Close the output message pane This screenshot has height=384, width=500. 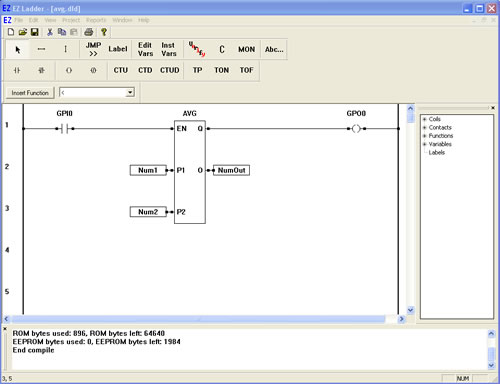[5, 329]
